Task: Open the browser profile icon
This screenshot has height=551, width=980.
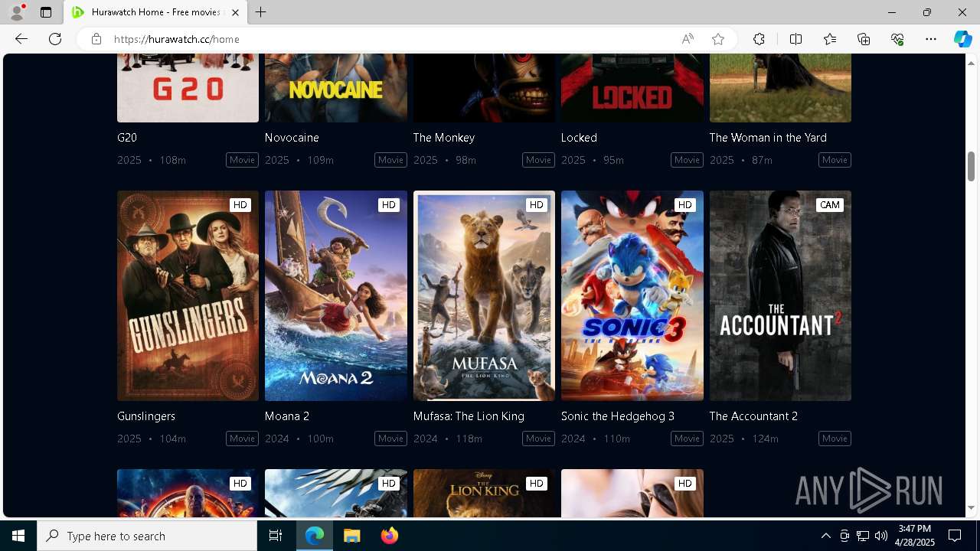Action: (x=16, y=12)
